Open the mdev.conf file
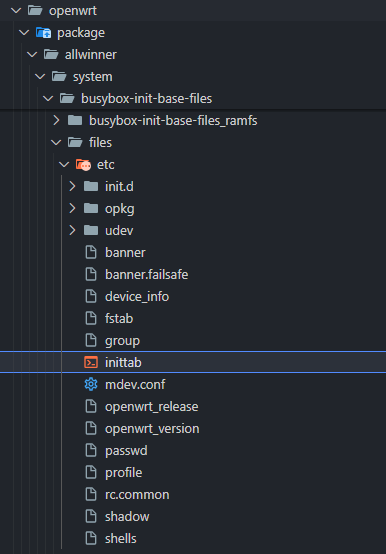The height and width of the screenshot is (554, 386). [135, 384]
